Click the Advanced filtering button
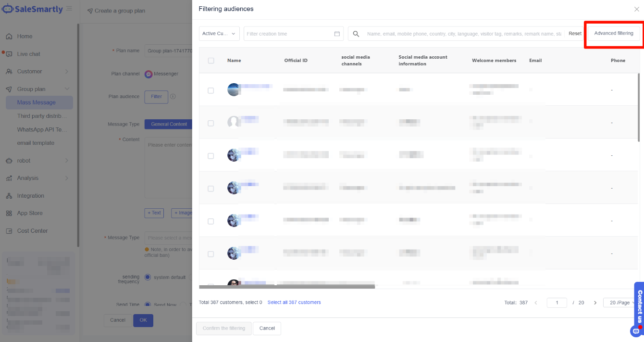 613,33
